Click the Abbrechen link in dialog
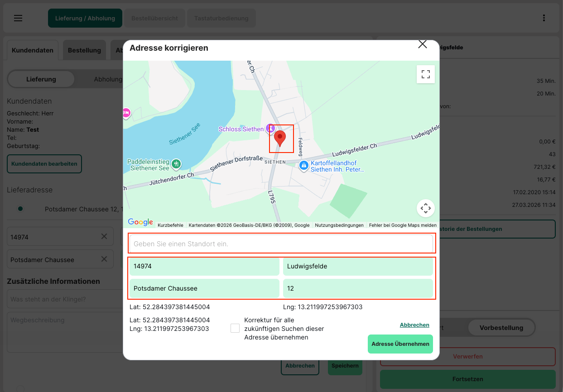Screen dimensions: 563x392 (x=414, y=325)
